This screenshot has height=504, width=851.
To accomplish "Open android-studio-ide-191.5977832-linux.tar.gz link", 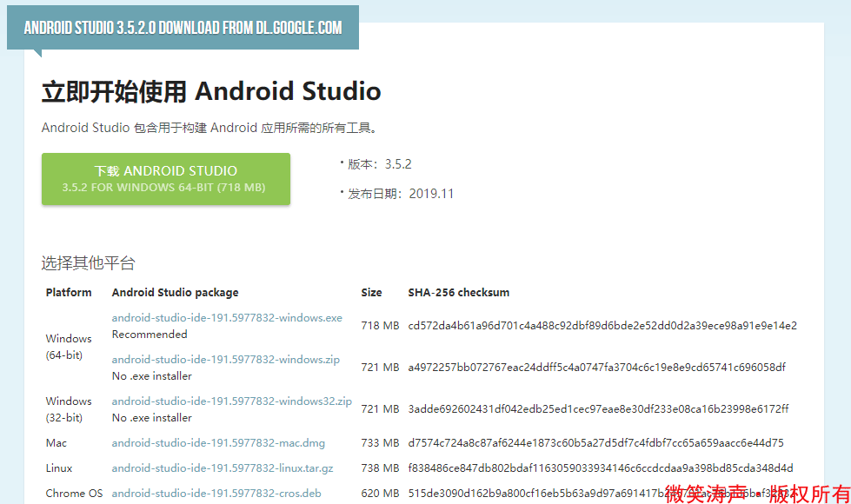I will tap(223, 468).
